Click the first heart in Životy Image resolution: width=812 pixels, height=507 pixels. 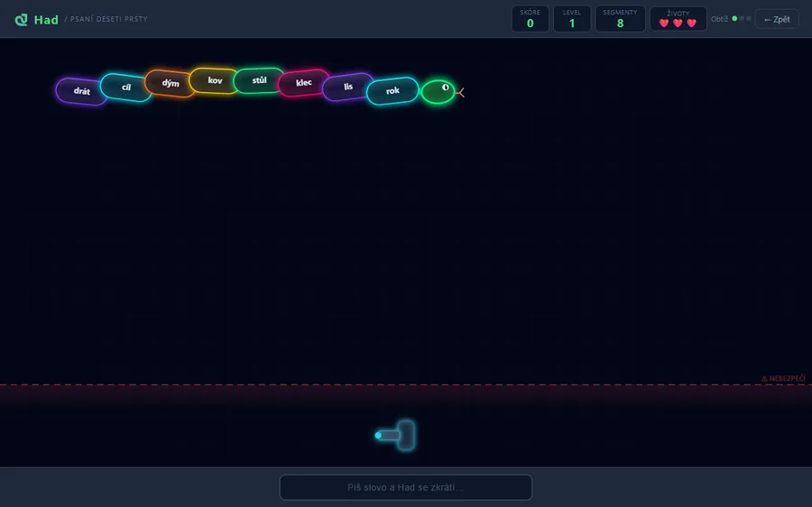664,23
